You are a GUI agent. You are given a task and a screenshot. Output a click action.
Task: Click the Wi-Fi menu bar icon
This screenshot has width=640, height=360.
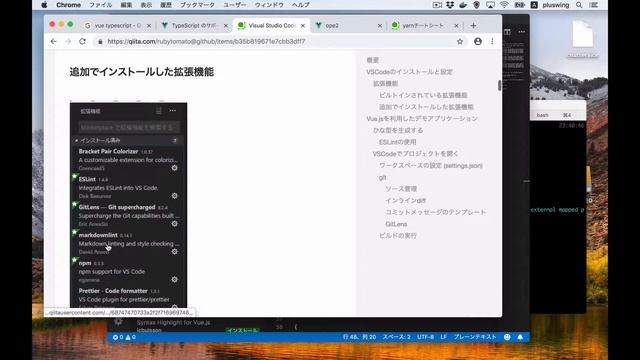(x=504, y=5)
